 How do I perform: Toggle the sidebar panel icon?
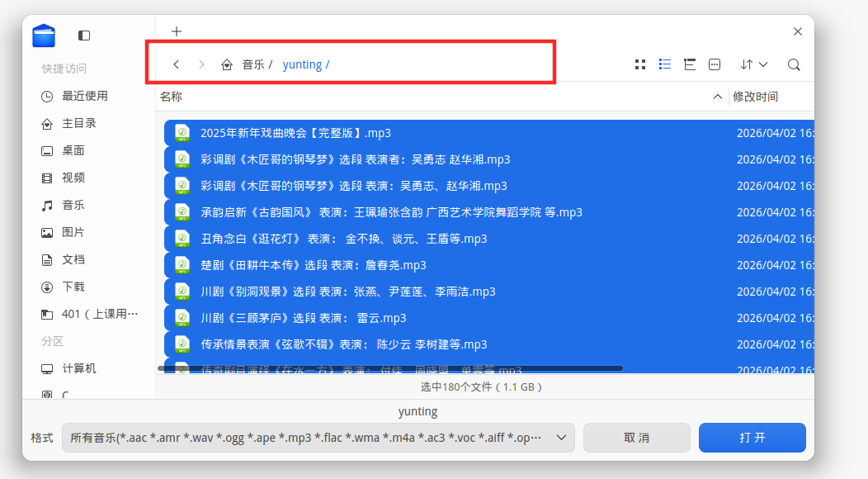point(84,36)
